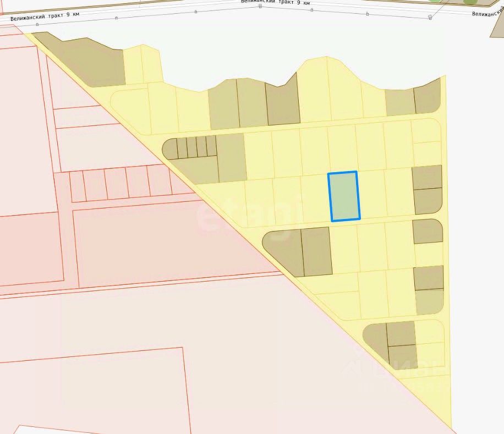Image resolution: width=504 pixels, height=434 pixels.
Task: Select the first small plot in the red-outlined row
Action: click(78, 186)
